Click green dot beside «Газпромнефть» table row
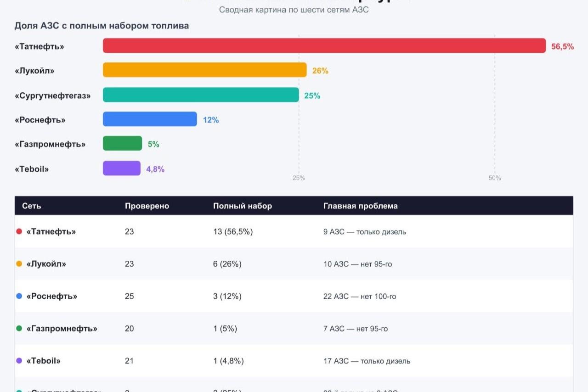This screenshot has height=392, width=588. point(19,328)
